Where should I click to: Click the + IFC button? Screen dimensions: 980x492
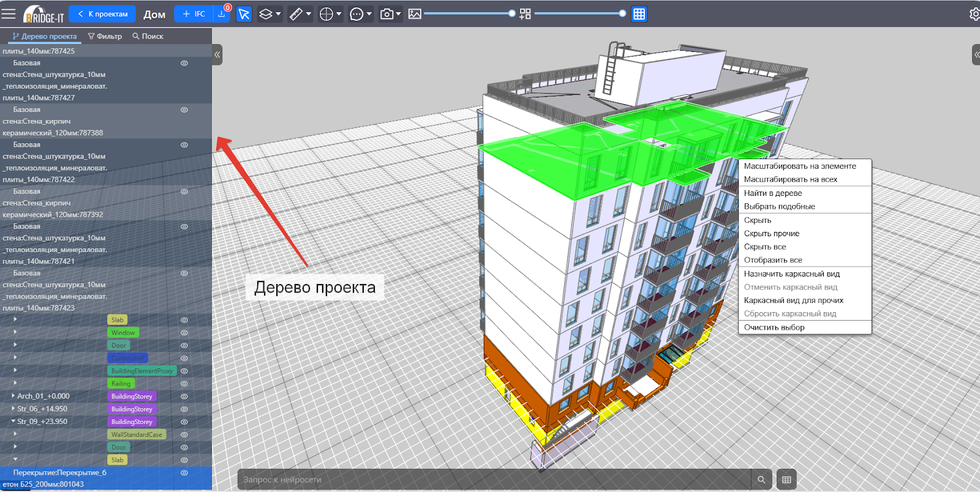pyautogui.click(x=194, y=14)
